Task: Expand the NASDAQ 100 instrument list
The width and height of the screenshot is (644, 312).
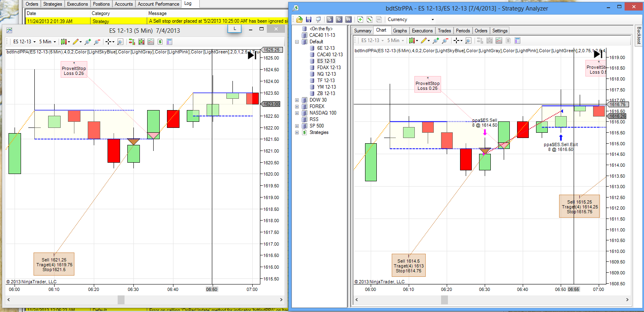Action: point(297,113)
